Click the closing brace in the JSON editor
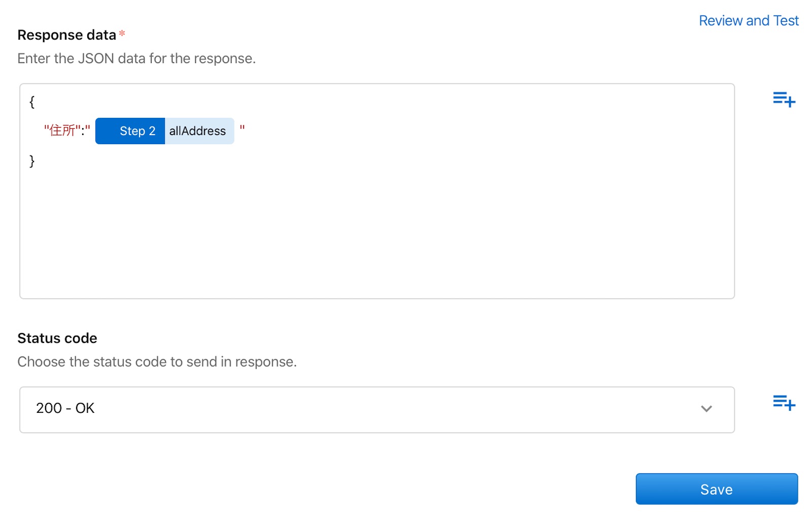This screenshot has height=521, width=812. coord(32,161)
